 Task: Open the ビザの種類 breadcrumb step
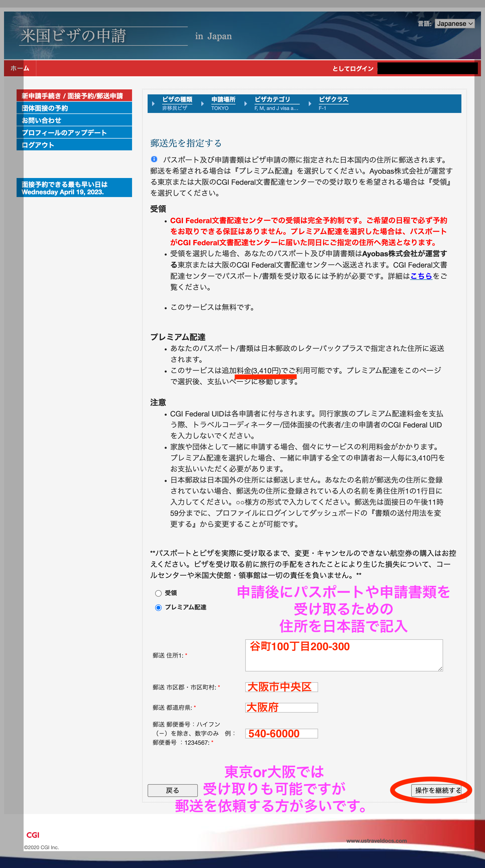click(x=177, y=100)
